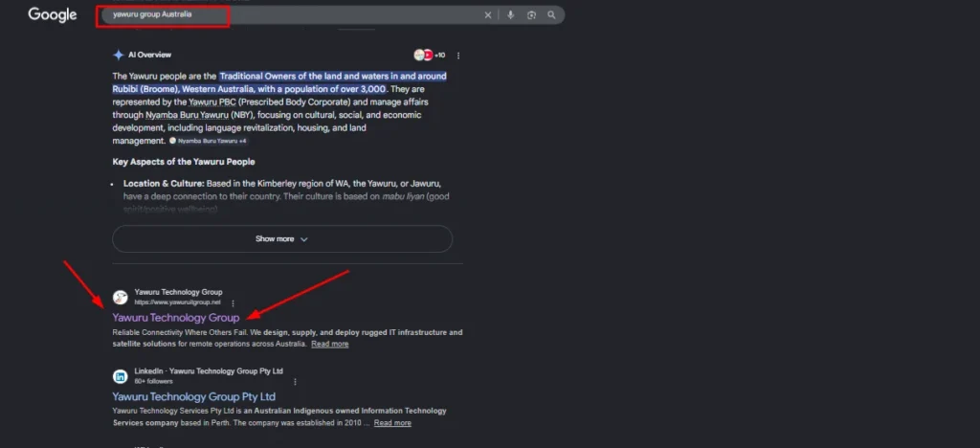
Task: Click Read more under LinkedIn result
Action: click(392, 422)
